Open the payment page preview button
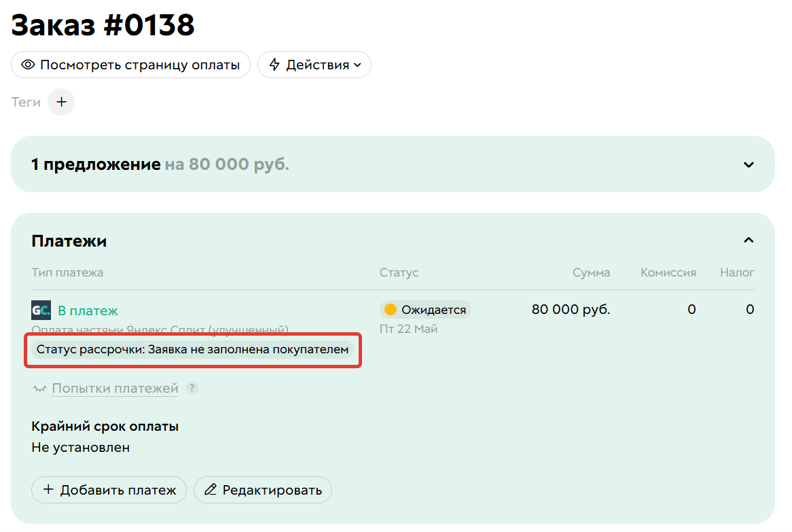This screenshot has width=792, height=532. pos(131,65)
